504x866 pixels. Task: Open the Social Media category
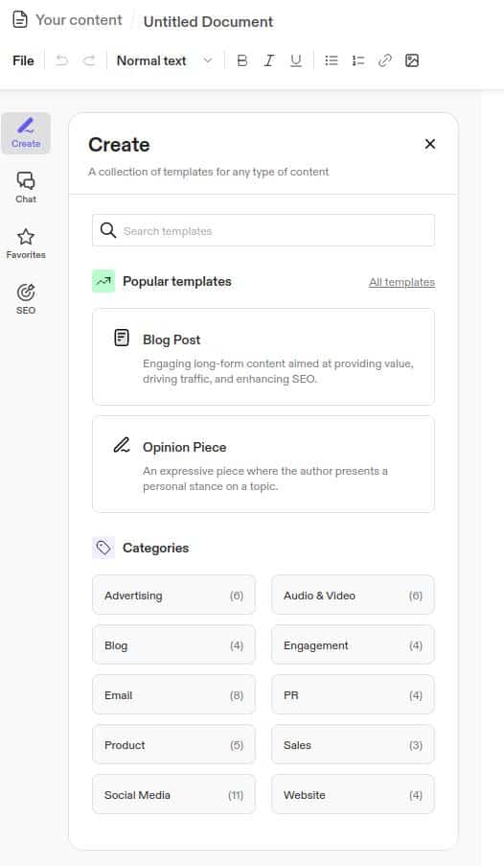pyautogui.click(x=173, y=794)
